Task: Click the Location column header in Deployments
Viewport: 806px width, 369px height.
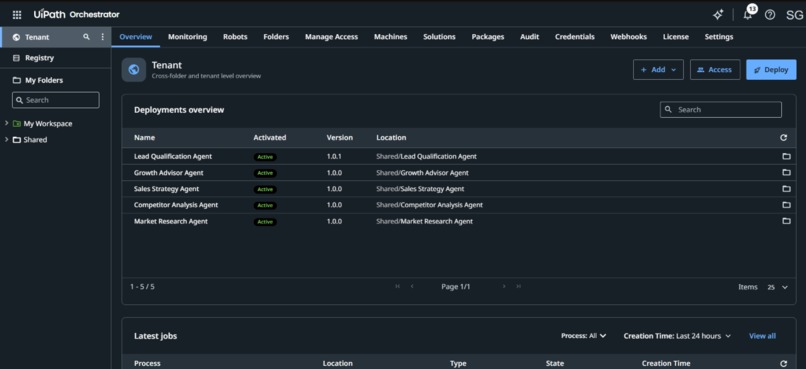Action: 391,138
